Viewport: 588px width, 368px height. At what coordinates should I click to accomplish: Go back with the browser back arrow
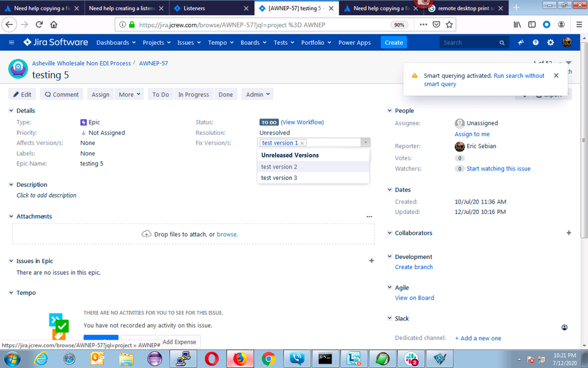[x=9, y=25]
